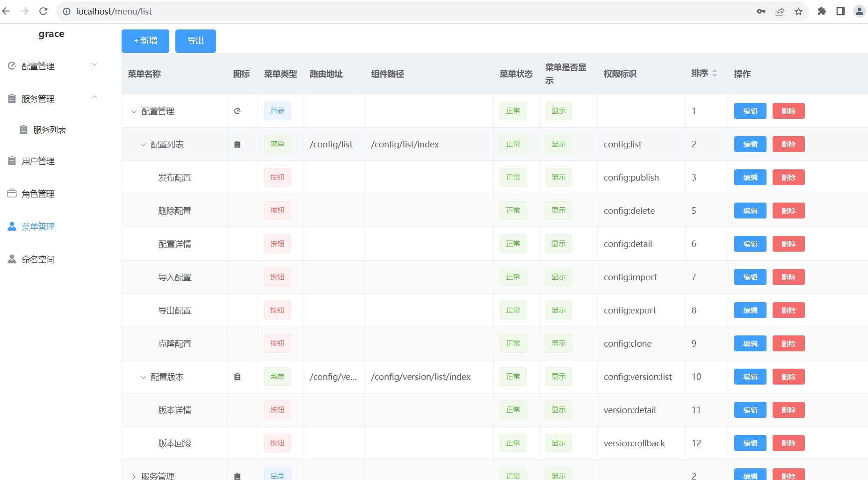Reload the page with the refresh icon
This screenshot has height=480, width=868.
coord(43,11)
